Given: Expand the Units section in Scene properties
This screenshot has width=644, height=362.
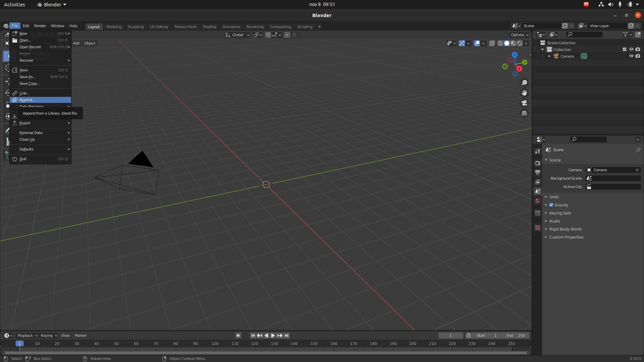Looking at the screenshot, I should coord(554,196).
